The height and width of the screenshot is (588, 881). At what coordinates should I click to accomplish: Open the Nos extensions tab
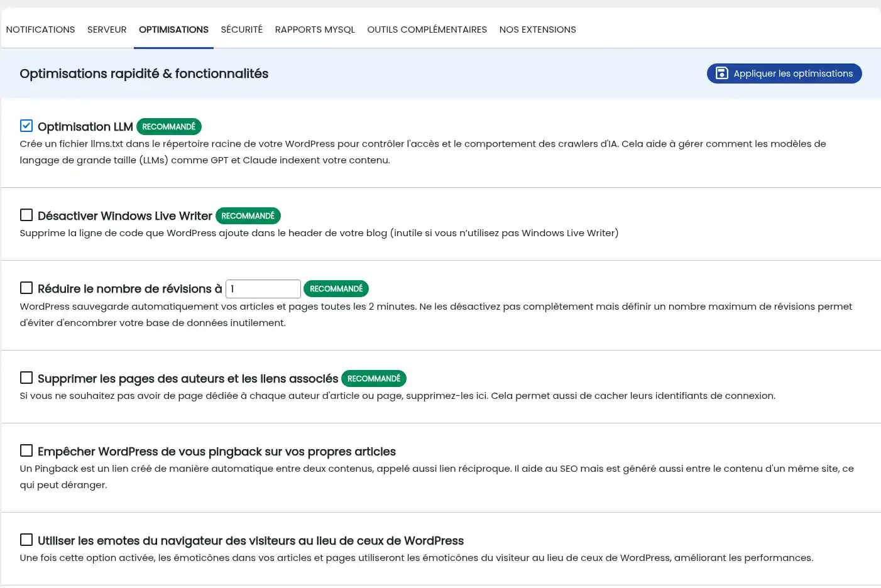coord(538,30)
